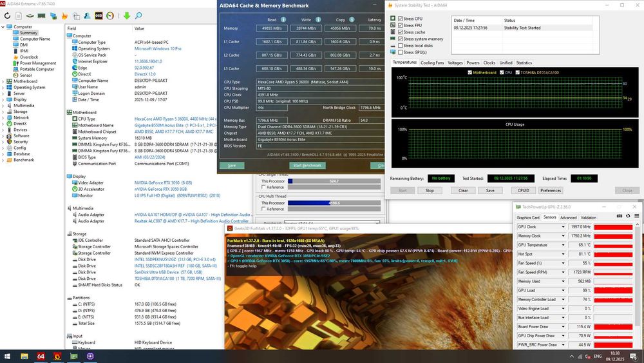Click GPU-Z refresh icon
This screenshot has height=363, width=644.
628,216
